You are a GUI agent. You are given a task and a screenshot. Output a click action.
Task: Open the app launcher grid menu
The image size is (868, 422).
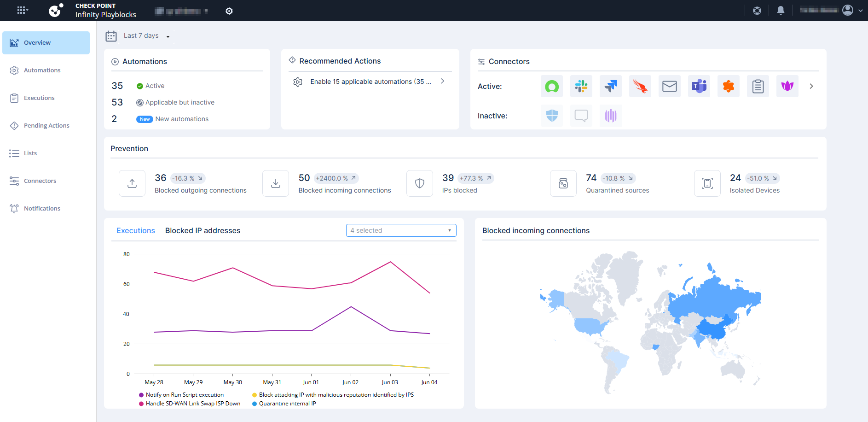coord(22,10)
